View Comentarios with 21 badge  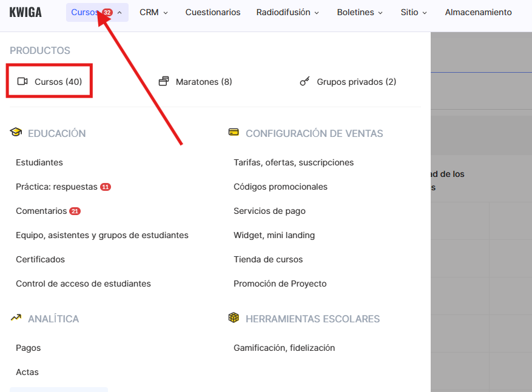click(41, 211)
